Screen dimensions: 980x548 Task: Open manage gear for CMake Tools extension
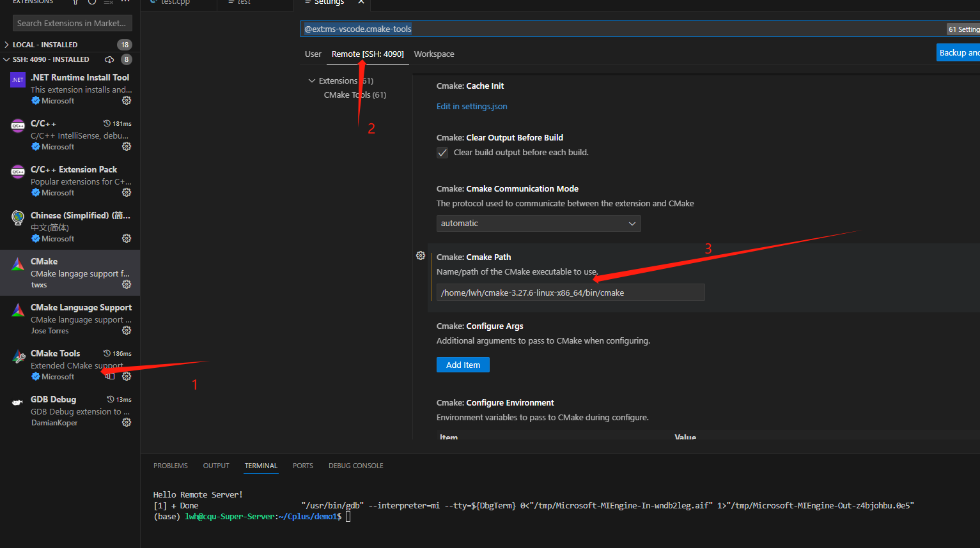click(127, 376)
